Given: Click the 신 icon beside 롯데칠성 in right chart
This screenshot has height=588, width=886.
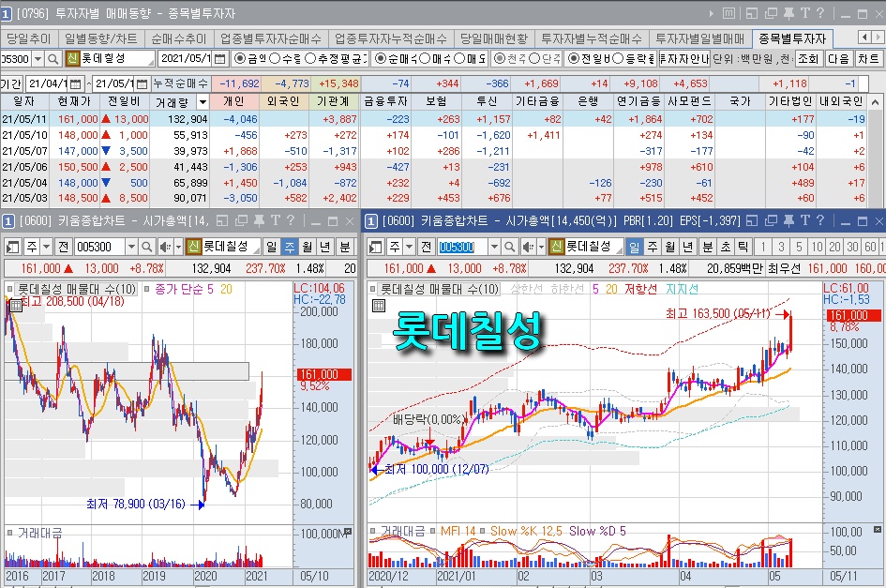Looking at the screenshot, I should tap(557, 247).
